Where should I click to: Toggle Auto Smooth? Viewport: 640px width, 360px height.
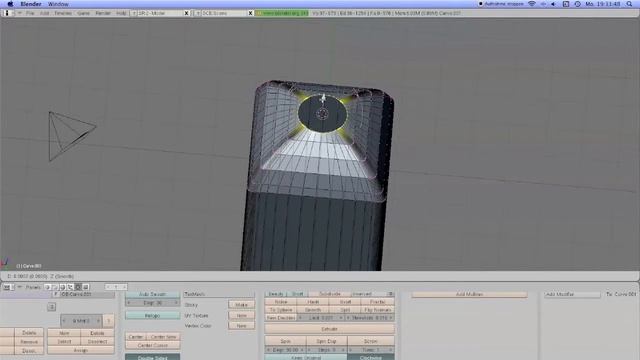tap(152, 294)
